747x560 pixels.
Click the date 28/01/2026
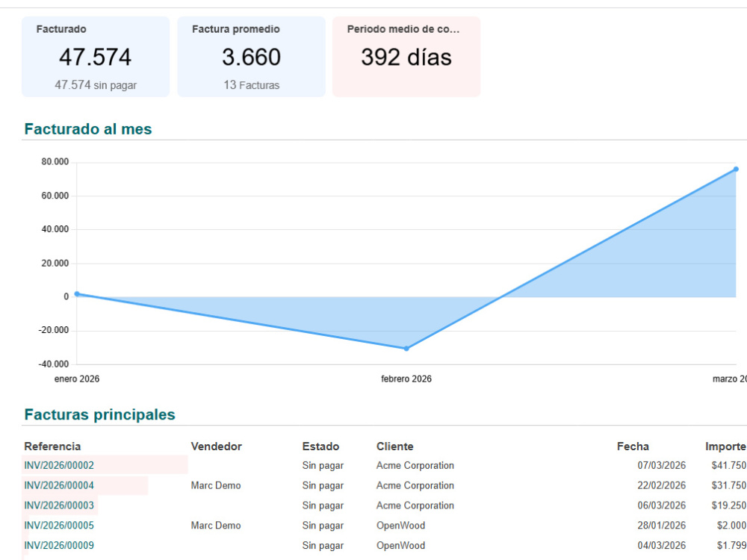tap(662, 525)
